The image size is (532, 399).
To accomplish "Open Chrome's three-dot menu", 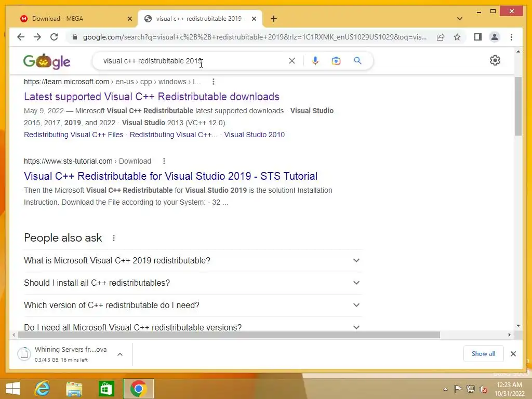I will (x=511, y=37).
